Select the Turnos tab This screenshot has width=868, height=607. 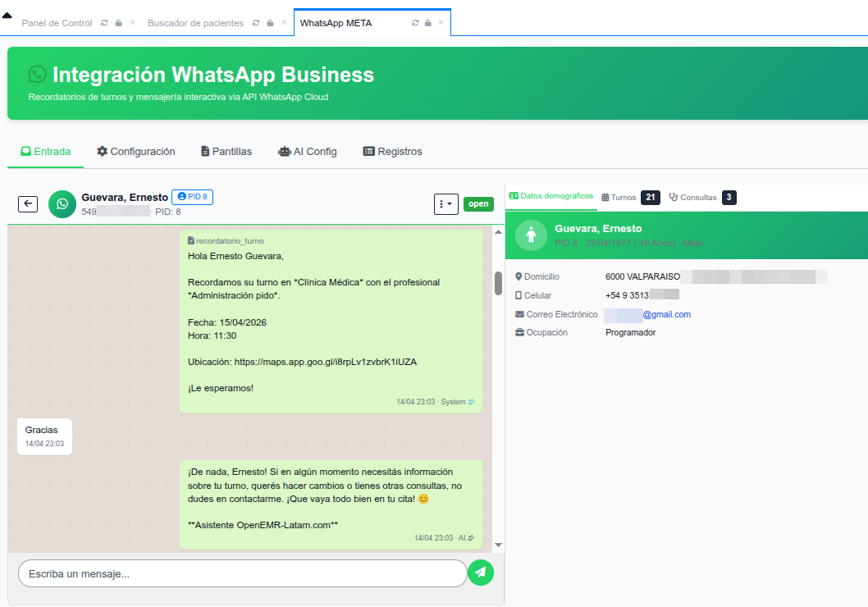pyautogui.click(x=619, y=198)
